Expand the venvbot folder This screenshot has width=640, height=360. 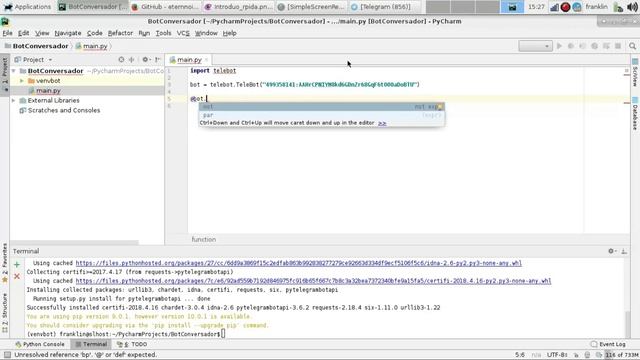click(x=22, y=81)
